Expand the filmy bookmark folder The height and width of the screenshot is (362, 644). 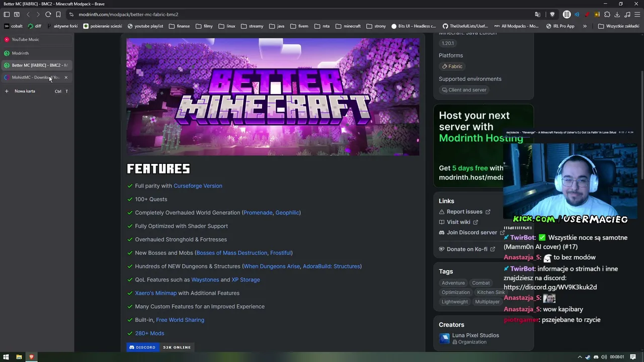[204, 26]
